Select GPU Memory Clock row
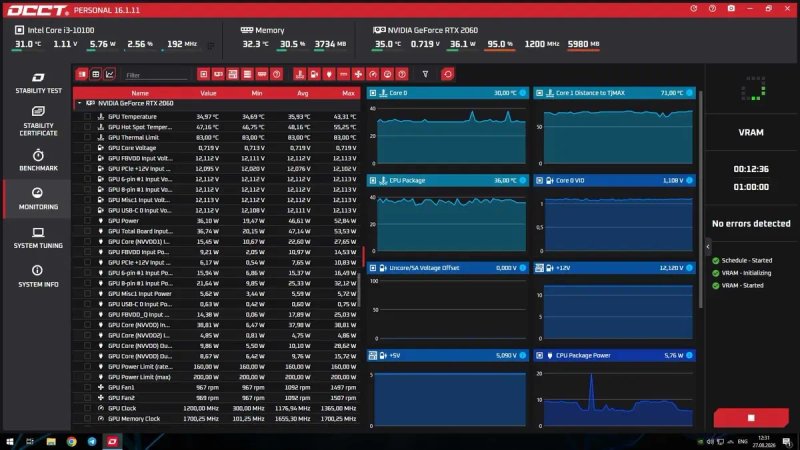The height and width of the screenshot is (450, 800). (x=216, y=419)
